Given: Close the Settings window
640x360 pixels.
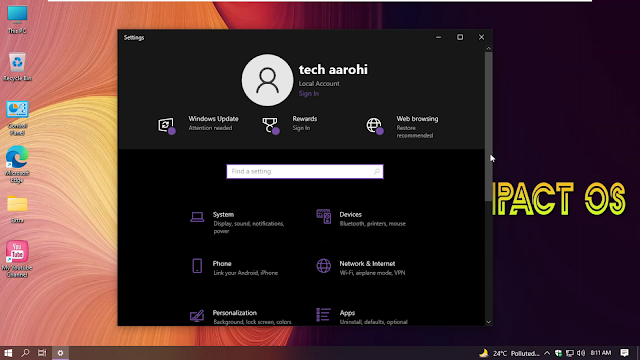Looking at the screenshot, I should click(x=482, y=37).
